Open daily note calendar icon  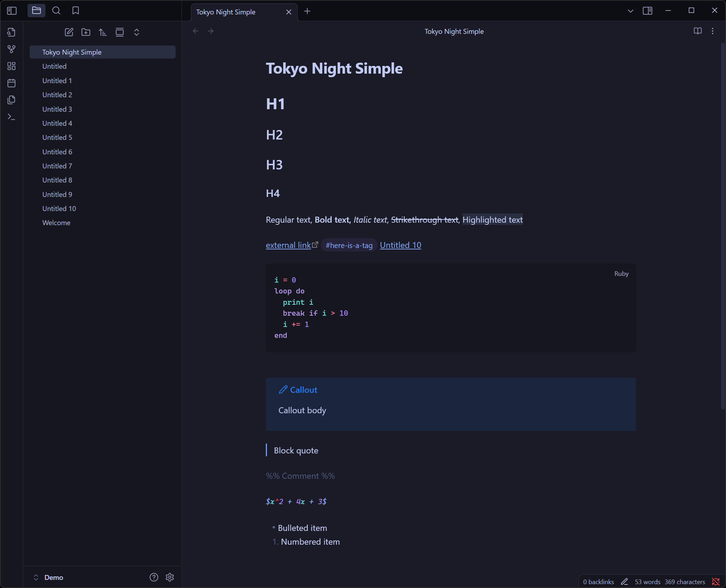[11, 83]
